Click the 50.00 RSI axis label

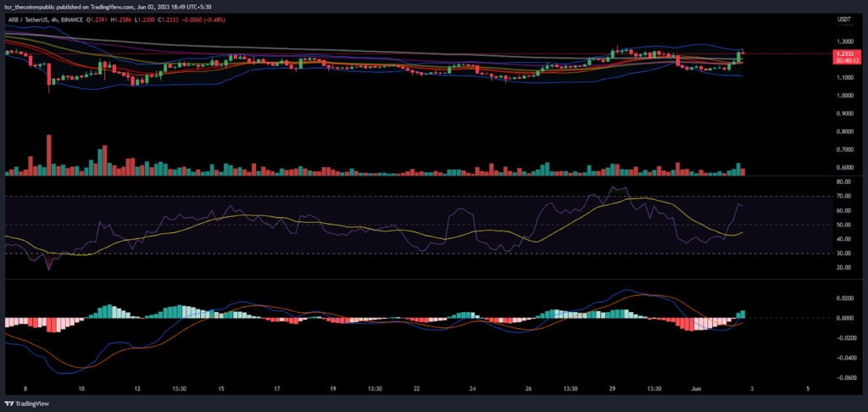(x=843, y=225)
